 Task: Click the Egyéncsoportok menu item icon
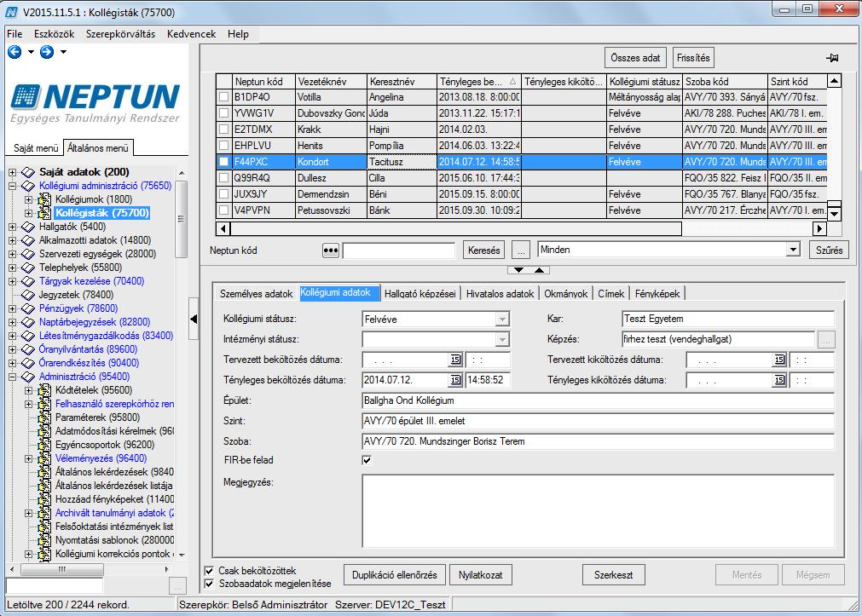point(44,445)
